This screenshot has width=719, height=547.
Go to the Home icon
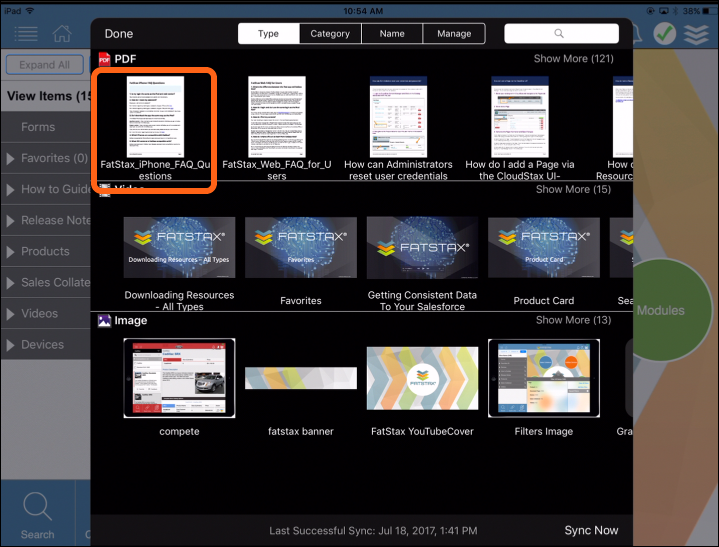[62, 33]
